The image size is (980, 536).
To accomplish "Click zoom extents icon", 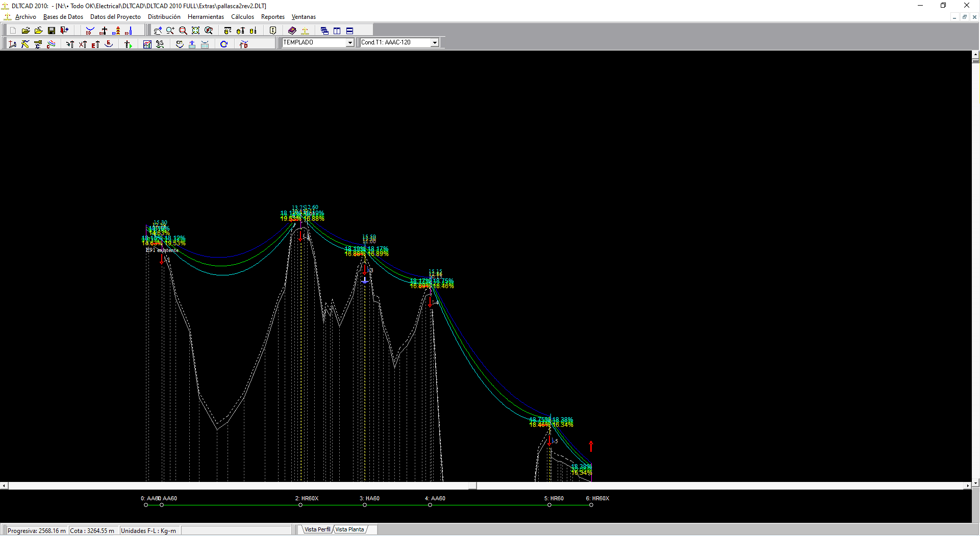I will (x=196, y=31).
